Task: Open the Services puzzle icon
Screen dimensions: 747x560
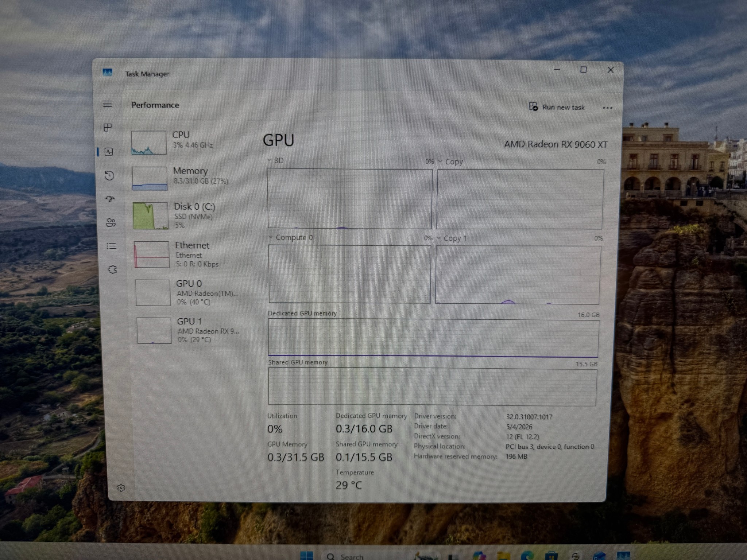Action: point(113,269)
